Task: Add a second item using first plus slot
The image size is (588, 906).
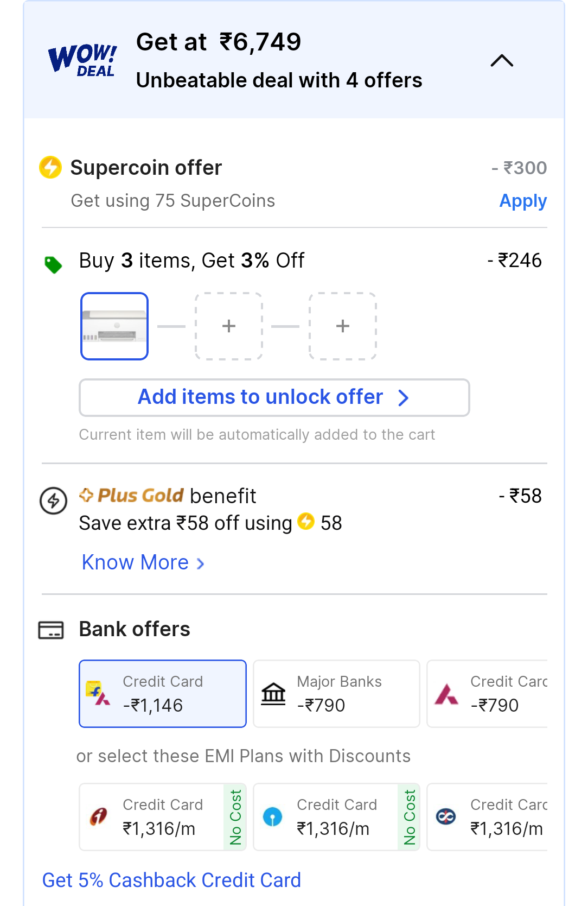Action: tap(229, 326)
